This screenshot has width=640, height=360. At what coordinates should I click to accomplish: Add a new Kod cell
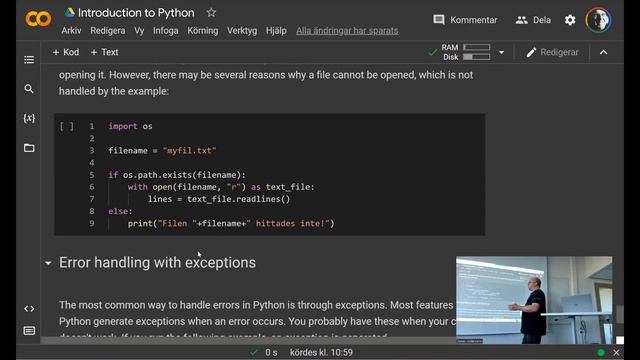click(x=66, y=52)
